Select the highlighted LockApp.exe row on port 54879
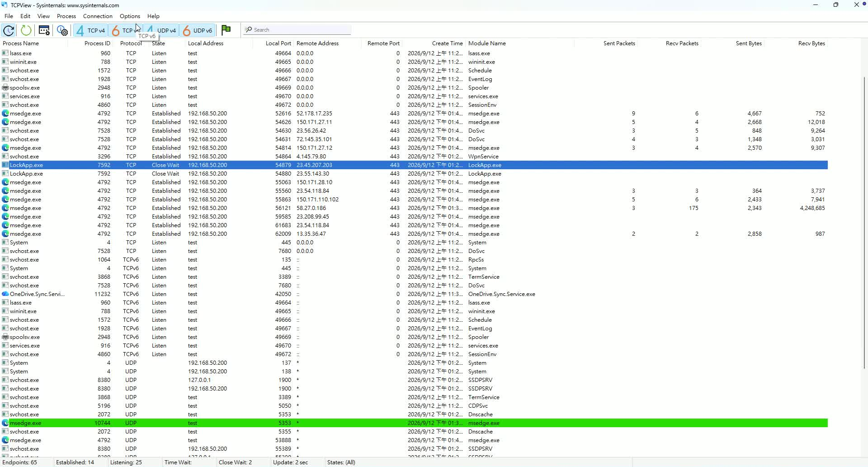This screenshot has width=868, height=467. 414,165
